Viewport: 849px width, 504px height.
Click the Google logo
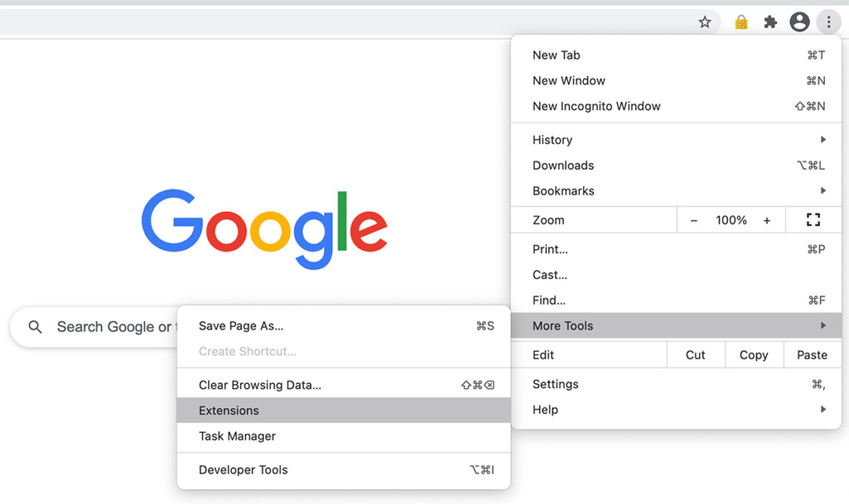tap(264, 229)
